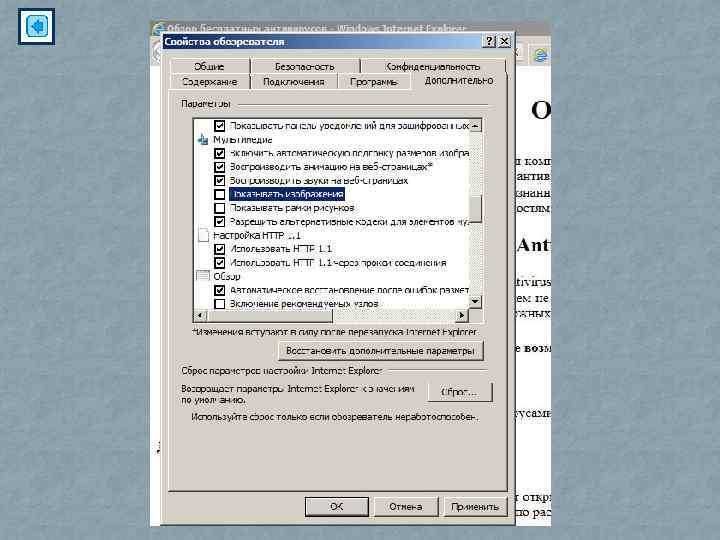Image resolution: width=720 pixels, height=540 pixels.
Task: Click the Включение рекомендуемых узлов label text
Action: (304, 304)
